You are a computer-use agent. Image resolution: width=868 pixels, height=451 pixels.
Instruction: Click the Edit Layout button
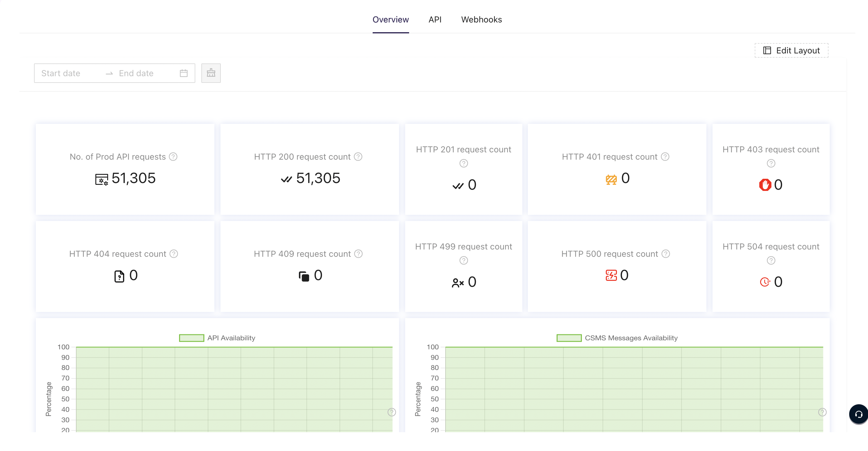click(x=791, y=50)
